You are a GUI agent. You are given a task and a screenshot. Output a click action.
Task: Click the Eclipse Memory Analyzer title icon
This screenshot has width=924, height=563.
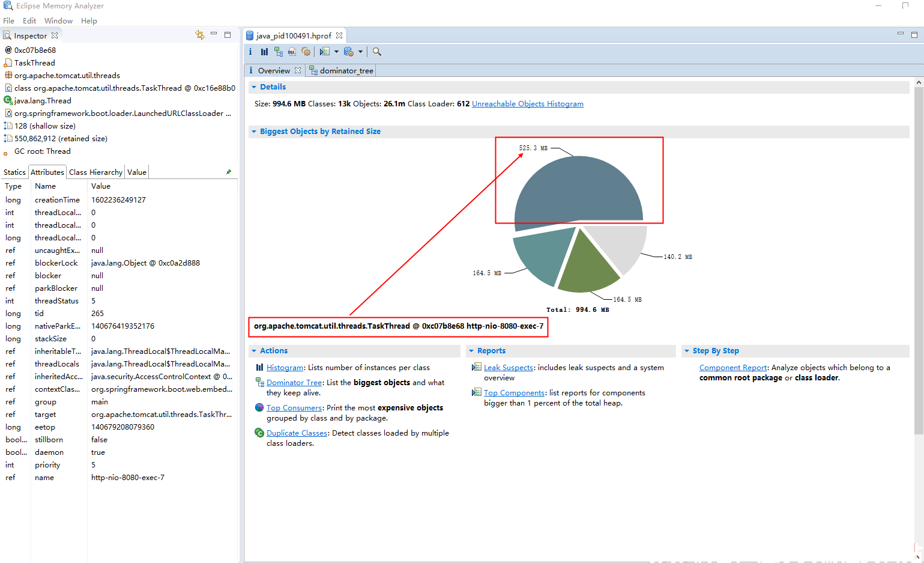coord(8,5)
